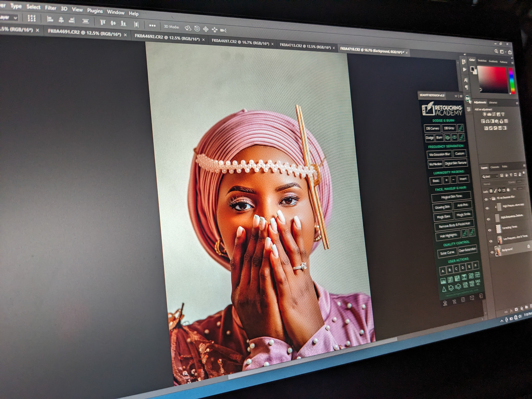
Task: Pick a color in the red color field
Action: pyautogui.click(x=492, y=79)
